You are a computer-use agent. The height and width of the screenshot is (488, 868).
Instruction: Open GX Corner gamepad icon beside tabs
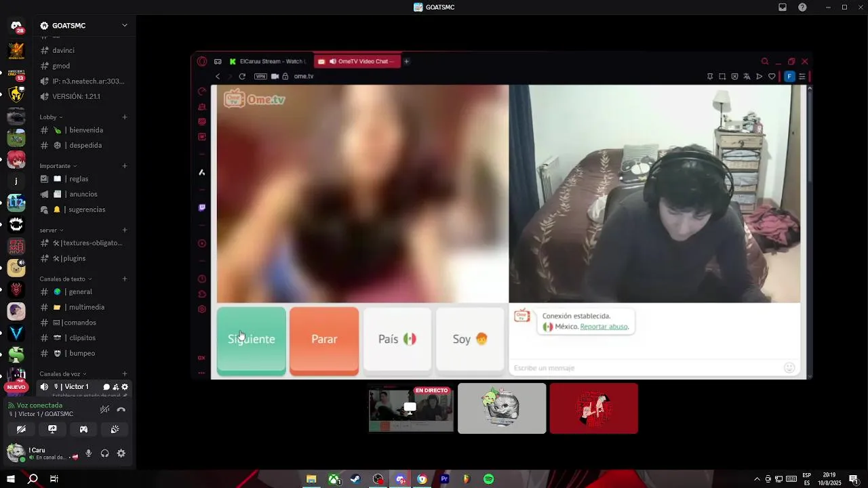click(x=218, y=62)
